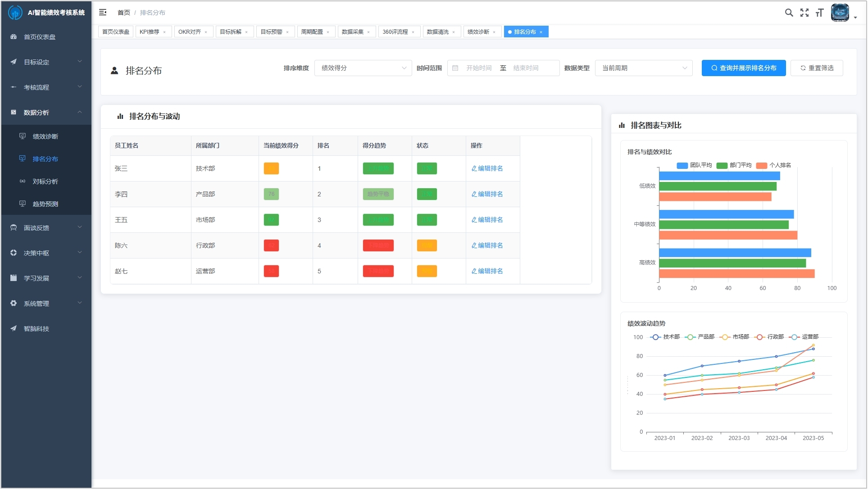The height and width of the screenshot is (490, 868).
Task: Open the user avatar menu
Action: pyautogui.click(x=841, y=13)
